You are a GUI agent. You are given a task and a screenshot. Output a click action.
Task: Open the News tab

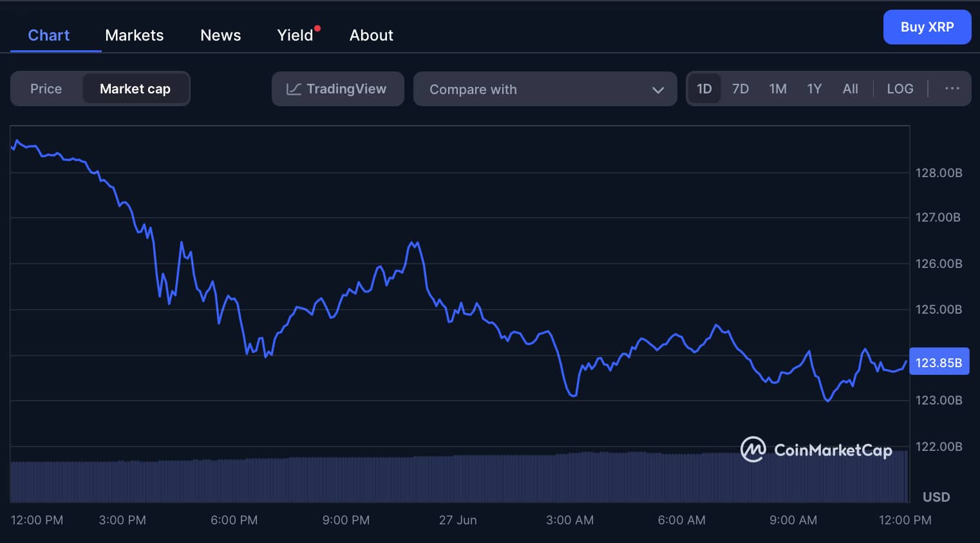(x=220, y=35)
